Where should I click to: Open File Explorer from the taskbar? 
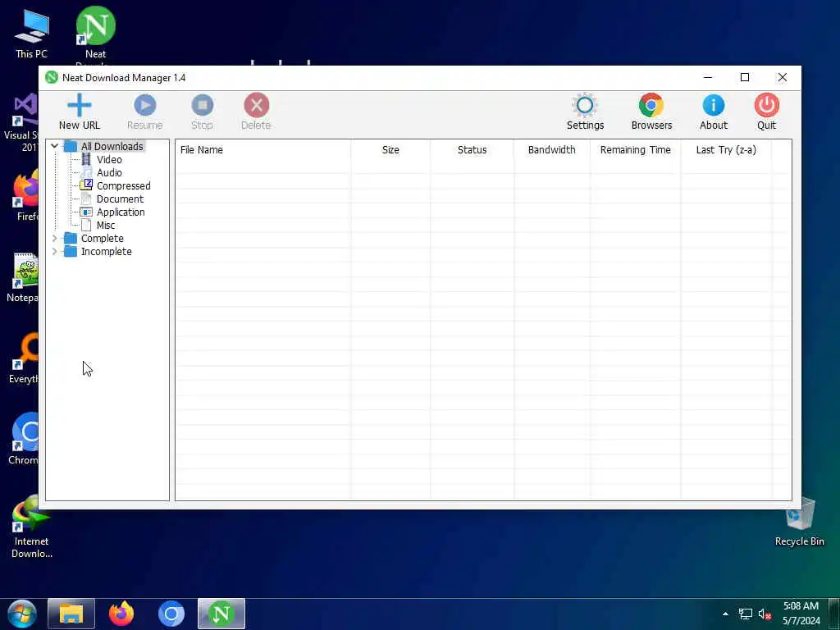click(x=71, y=614)
